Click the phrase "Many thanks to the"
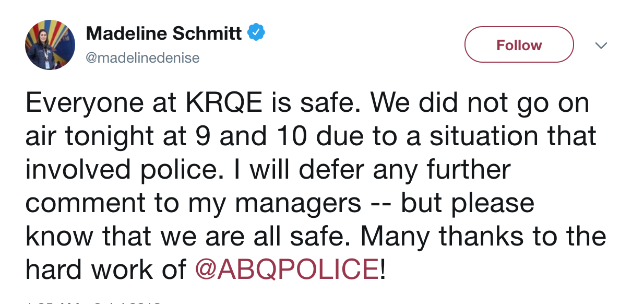Image resolution: width=644 pixels, height=304 pixels. (483, 236)
